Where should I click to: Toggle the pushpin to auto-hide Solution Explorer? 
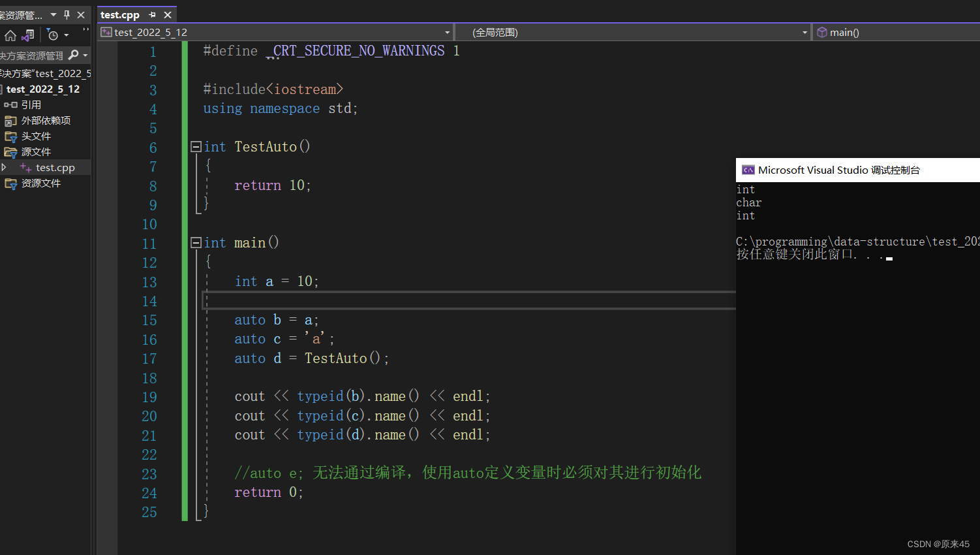pos(65,14)
